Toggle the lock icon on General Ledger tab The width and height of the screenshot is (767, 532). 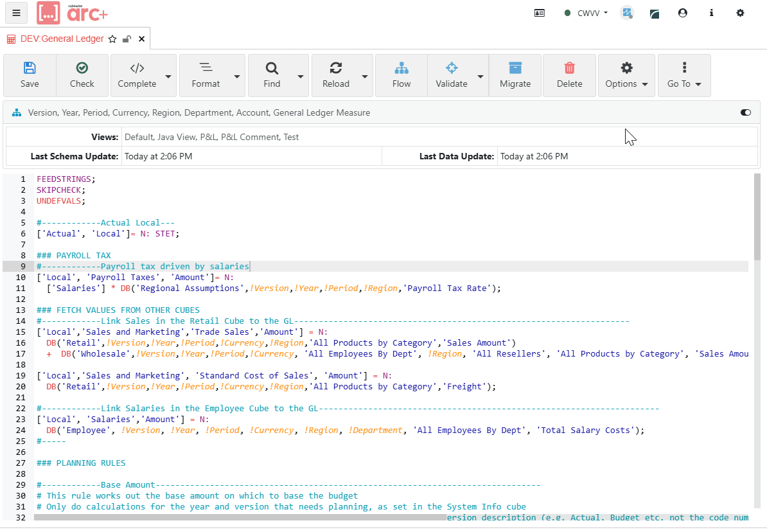click(127, 39)
